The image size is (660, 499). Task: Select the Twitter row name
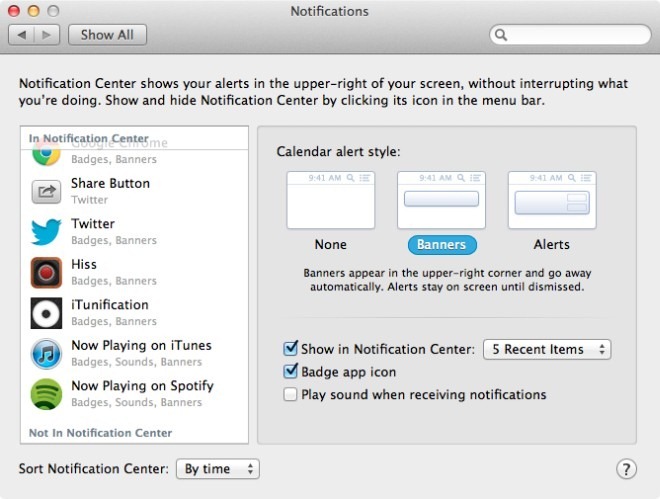tap(93, 224)
